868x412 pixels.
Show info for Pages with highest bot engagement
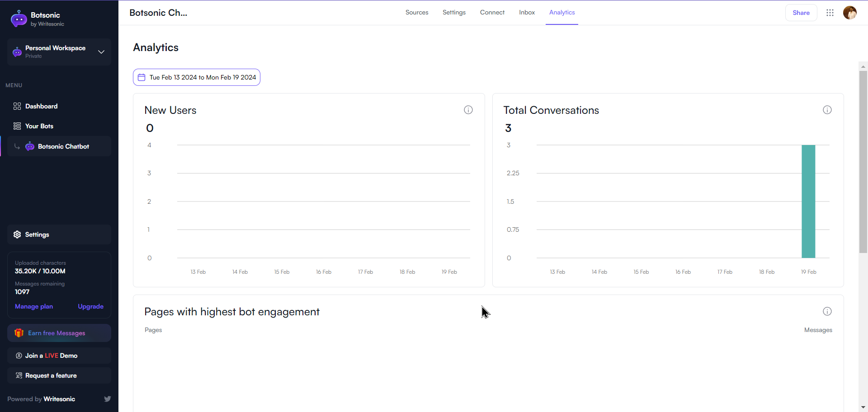827,311
